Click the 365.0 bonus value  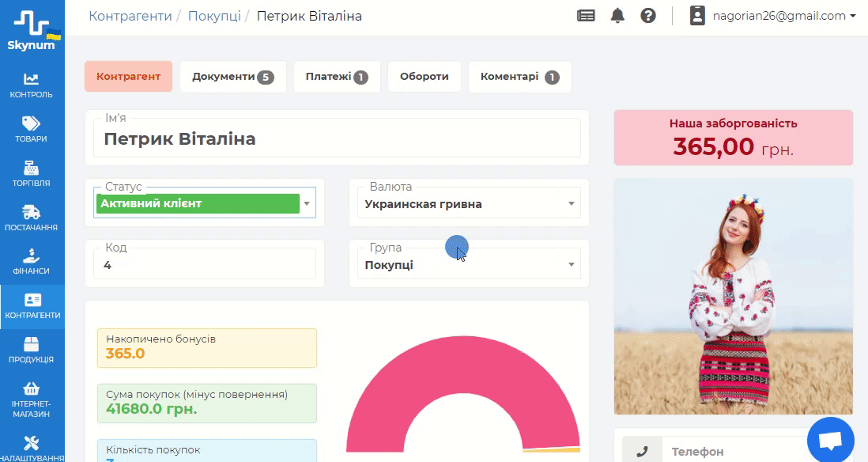point(125,354)
